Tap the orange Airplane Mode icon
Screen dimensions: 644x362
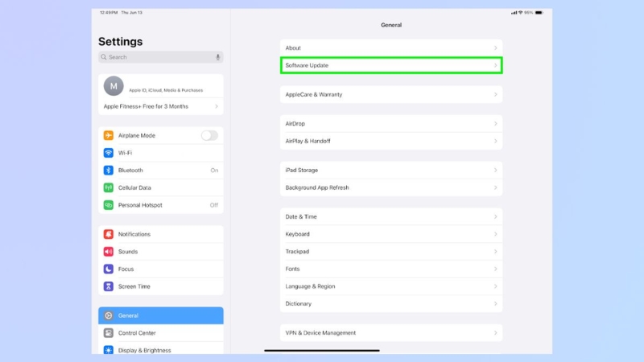pos(109,136)
